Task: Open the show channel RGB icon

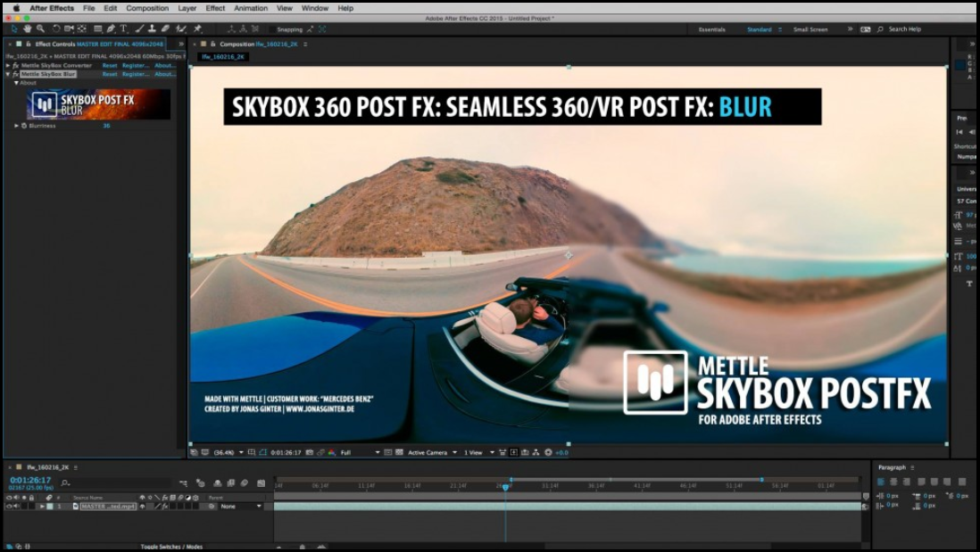Action: pyautogui.click(x=331, y=453)
